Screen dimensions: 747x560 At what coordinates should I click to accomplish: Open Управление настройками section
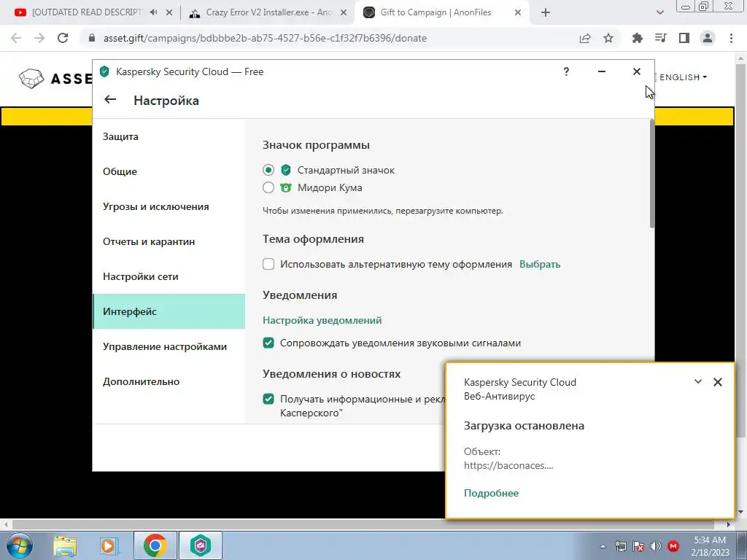[x=169, y=346]
